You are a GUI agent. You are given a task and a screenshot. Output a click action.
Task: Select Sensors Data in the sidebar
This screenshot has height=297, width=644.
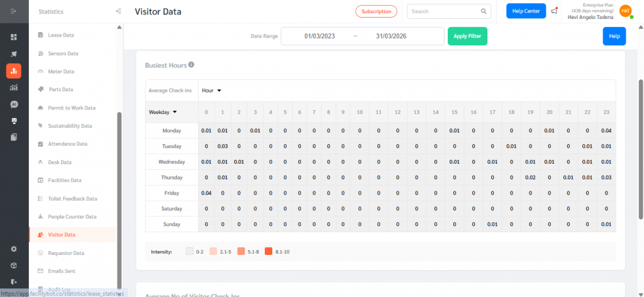pos(62,53)
